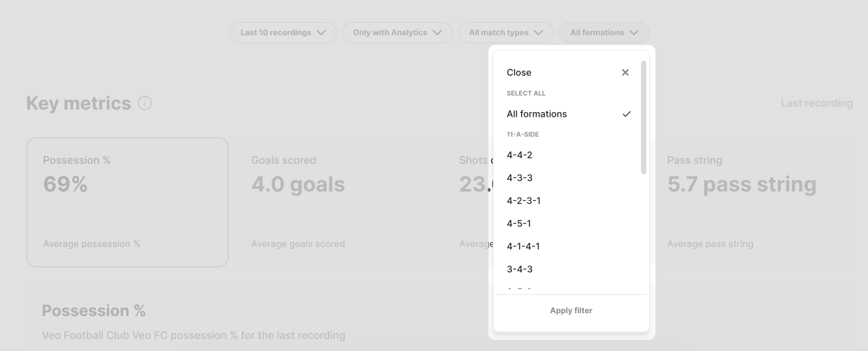Click the checkmark beside All formations
This screenshot has width=868, height=351.
[x=627, y=114]
